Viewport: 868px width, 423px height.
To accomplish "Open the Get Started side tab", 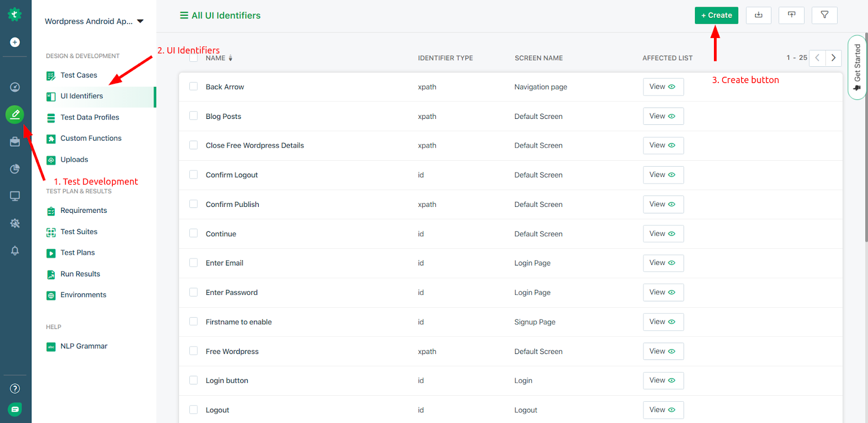I will pyautogui.click(x=857, y=67).
